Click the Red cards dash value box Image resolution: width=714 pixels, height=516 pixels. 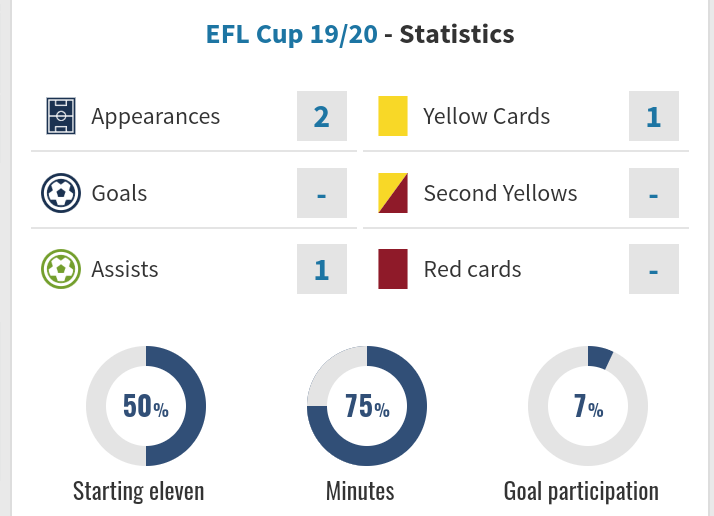click(x=654, y=269)
